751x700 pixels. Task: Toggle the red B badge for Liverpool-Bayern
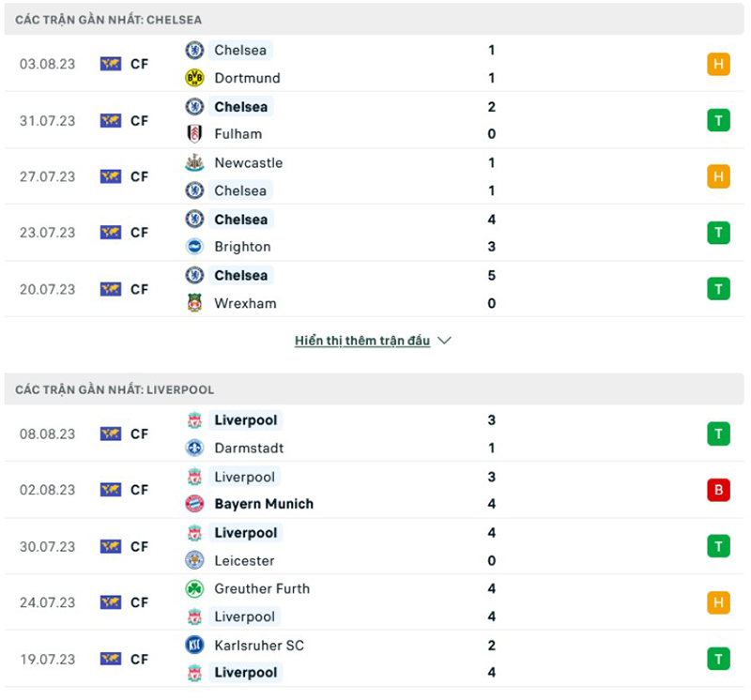point(719,490)
